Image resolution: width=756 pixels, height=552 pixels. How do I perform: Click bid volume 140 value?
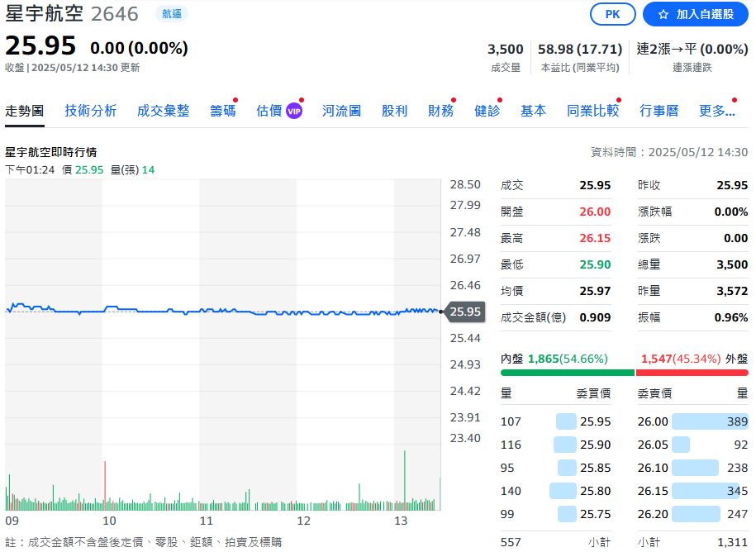[511, 491]
